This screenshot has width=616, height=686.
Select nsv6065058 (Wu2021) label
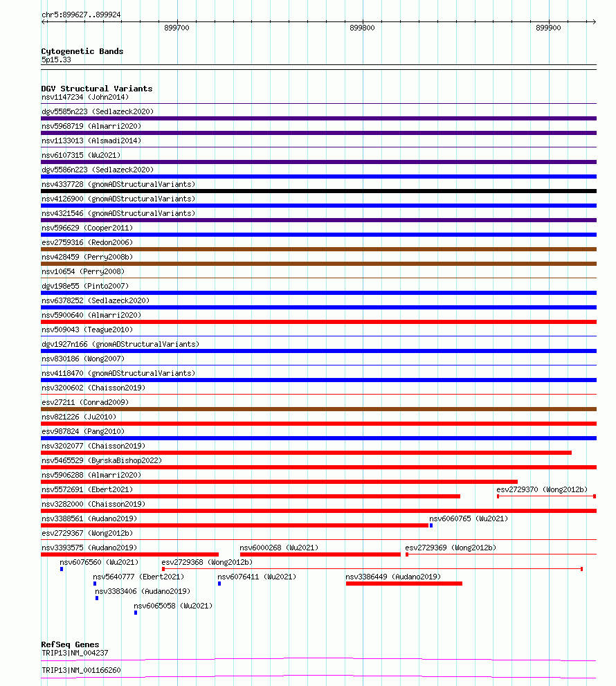173,606
